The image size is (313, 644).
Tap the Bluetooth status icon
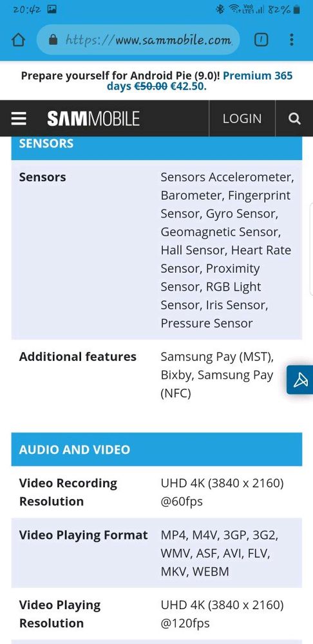pyautogui.click(x=220, y=10)
